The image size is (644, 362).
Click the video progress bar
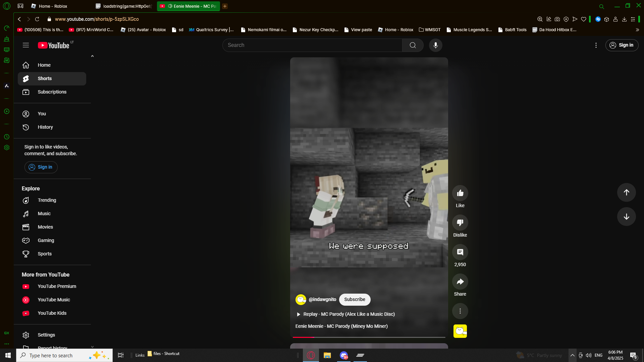point(369,337)
